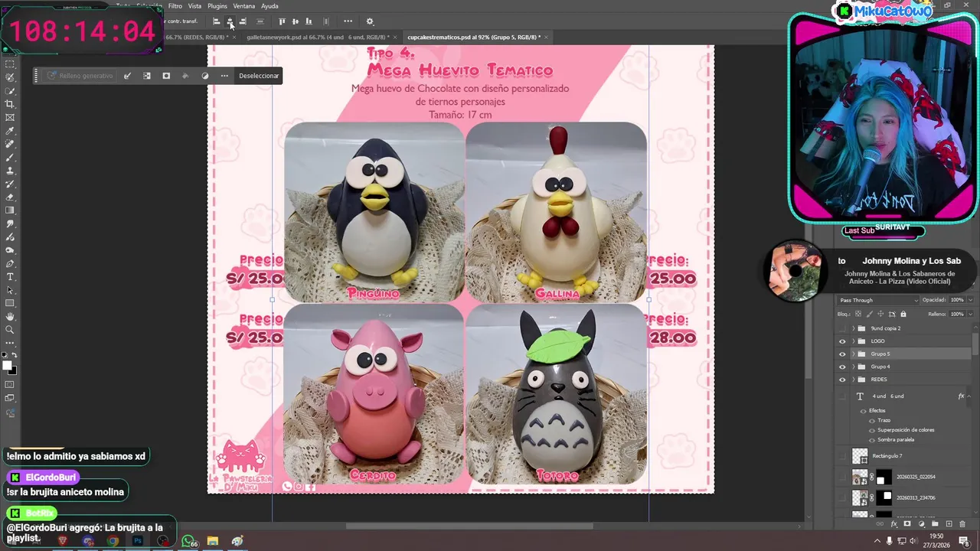Open the Ventana menu
This screenshot has width=980, height=551.
(244, 6)
